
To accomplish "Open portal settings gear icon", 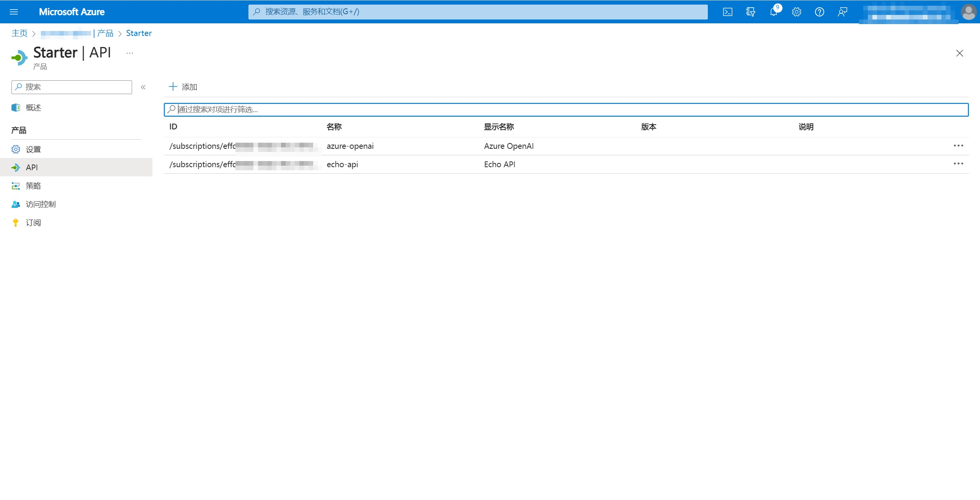I will pos(797,12).
